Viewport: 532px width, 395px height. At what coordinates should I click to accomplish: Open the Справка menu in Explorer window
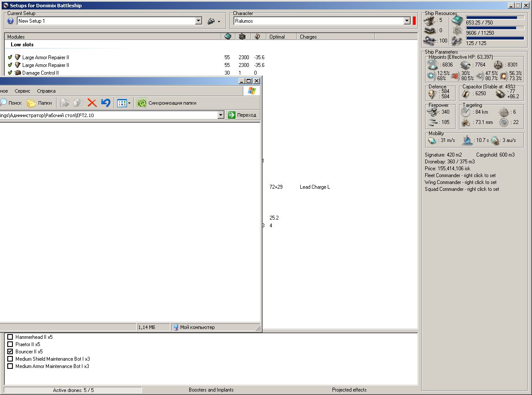click(x=46, y=91)
